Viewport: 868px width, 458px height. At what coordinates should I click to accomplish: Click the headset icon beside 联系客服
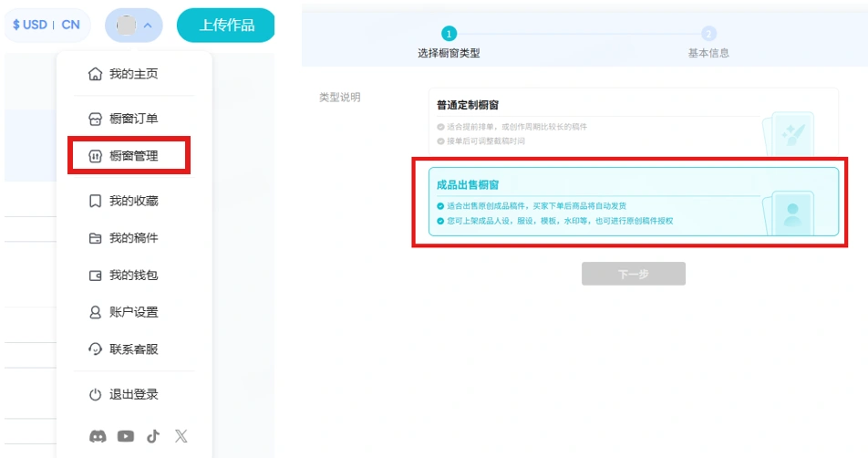point(95,349)
